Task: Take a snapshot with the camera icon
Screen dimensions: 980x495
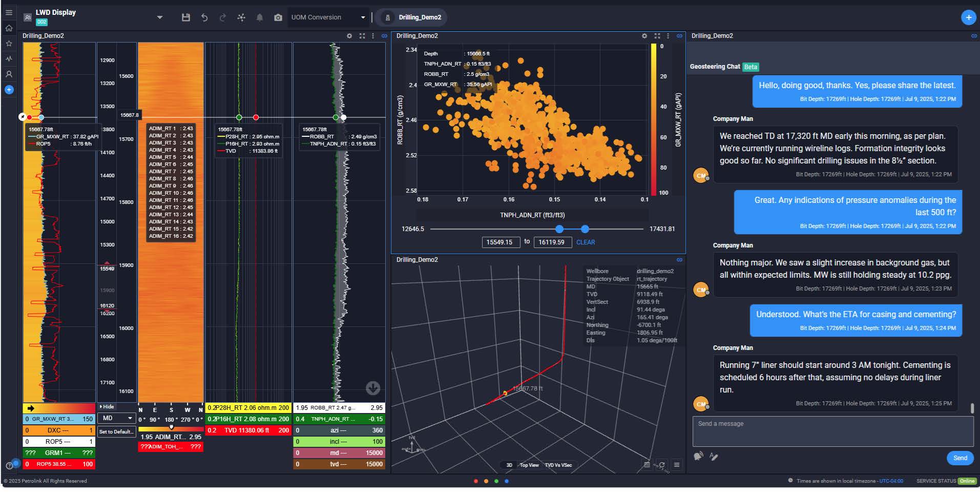Action: 278,17
